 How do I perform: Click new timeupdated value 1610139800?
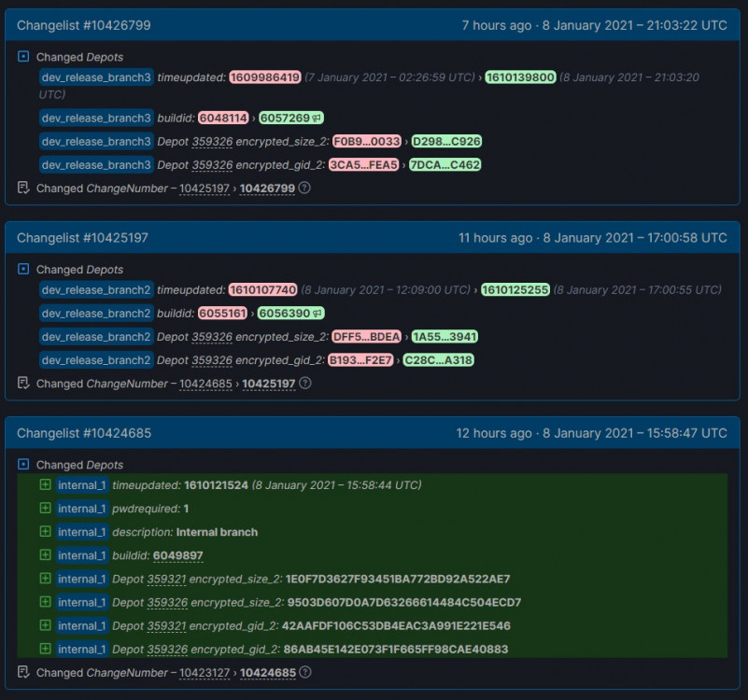point(520,77)
